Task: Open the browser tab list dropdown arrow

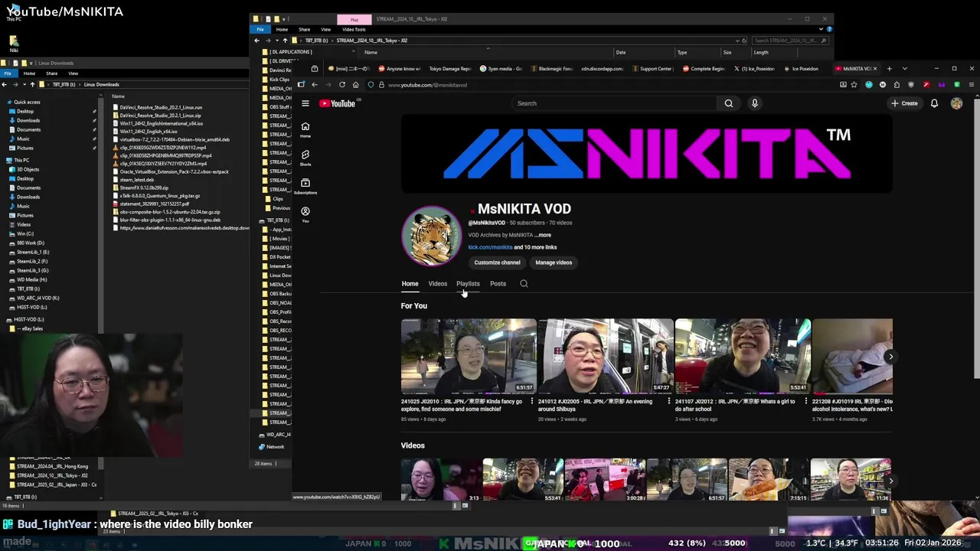Action: [x=904, y=69]
